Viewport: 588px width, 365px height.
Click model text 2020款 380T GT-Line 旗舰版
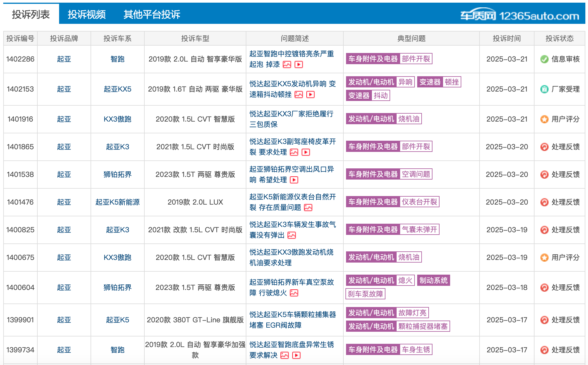(195, 320)
